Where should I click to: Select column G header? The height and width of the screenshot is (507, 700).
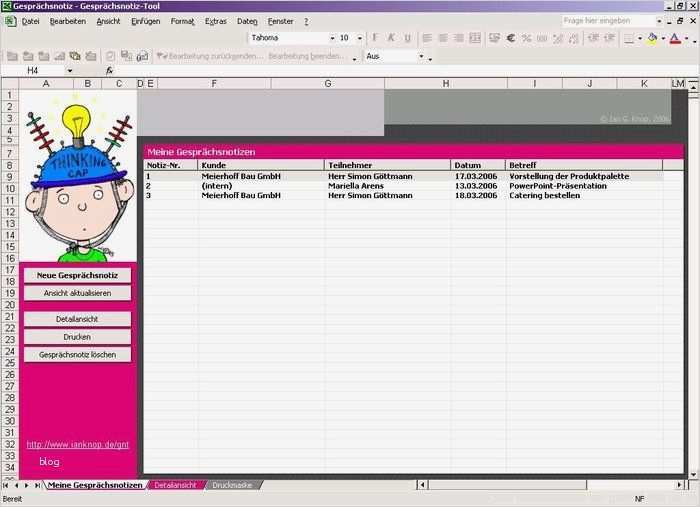pos(328,83)
